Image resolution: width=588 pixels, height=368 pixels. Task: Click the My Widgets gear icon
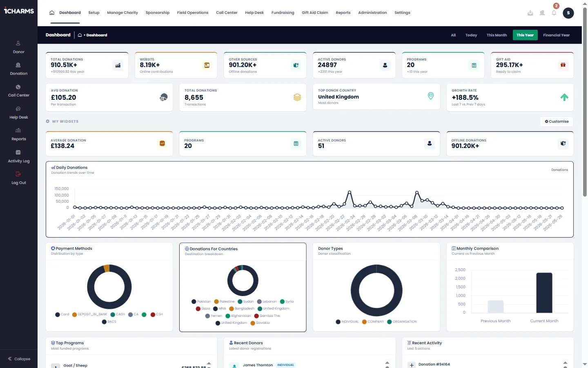(x=48, y=121)
